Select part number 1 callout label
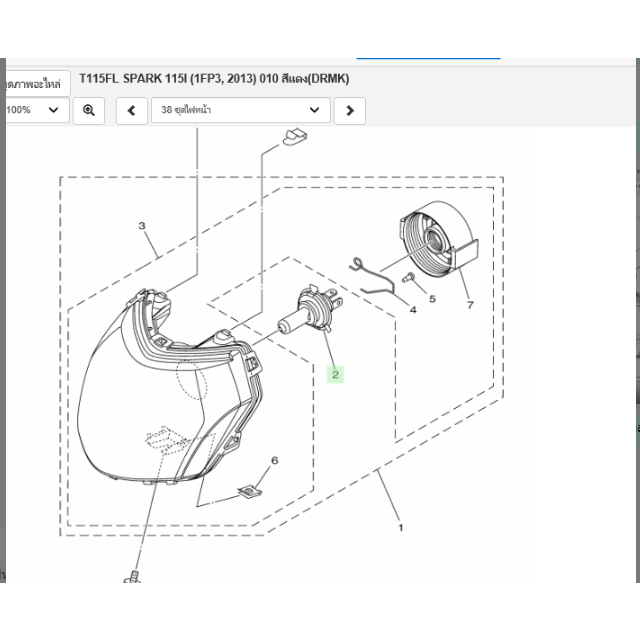Image resolution: width=640 pixels, height=640 pixels. (401, 527)
